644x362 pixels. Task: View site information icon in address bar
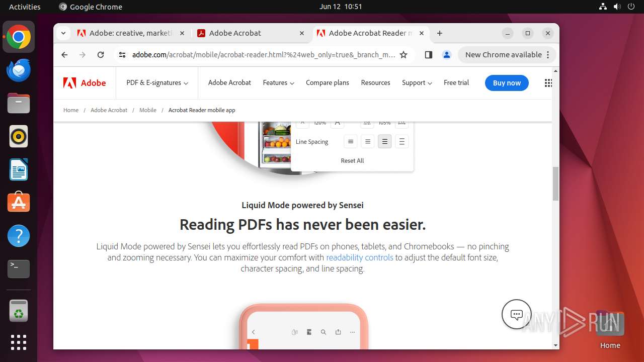coord(122,55)
